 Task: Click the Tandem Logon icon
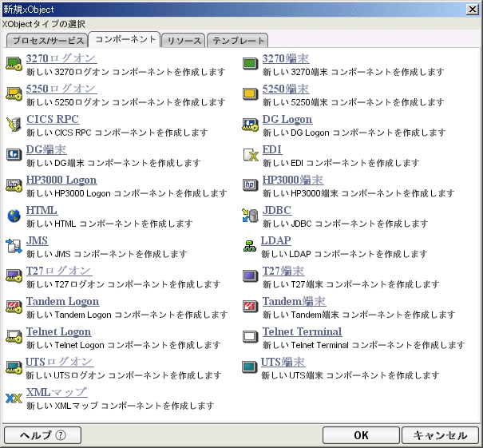tap(14, 307)
